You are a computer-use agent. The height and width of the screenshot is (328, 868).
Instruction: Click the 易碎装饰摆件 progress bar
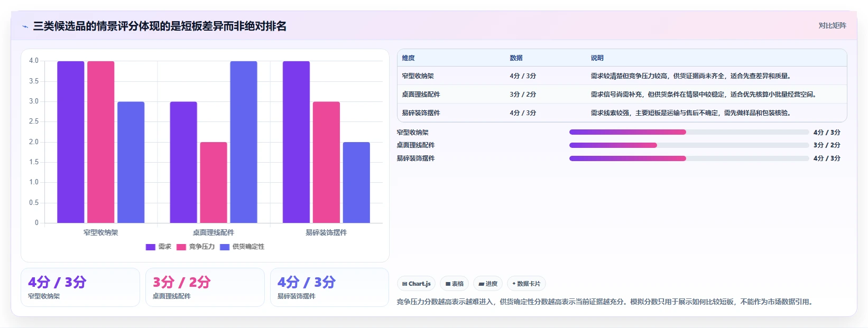click(x=689, y=158)
